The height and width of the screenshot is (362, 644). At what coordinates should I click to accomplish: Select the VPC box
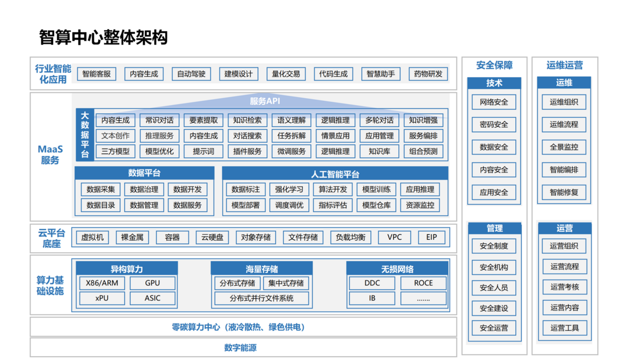394,237
